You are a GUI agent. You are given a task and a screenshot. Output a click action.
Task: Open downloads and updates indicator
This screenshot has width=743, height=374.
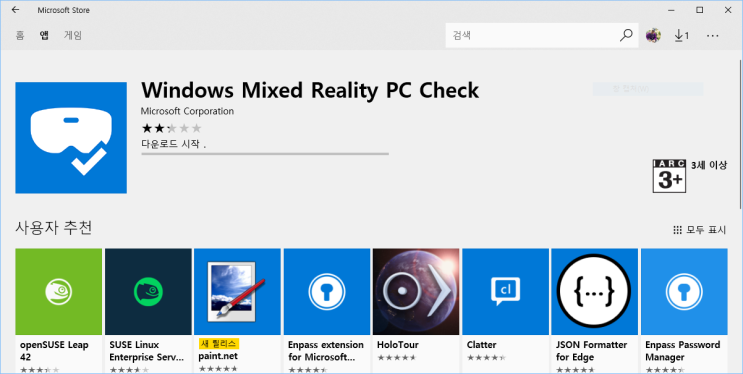tap(681, 35)
